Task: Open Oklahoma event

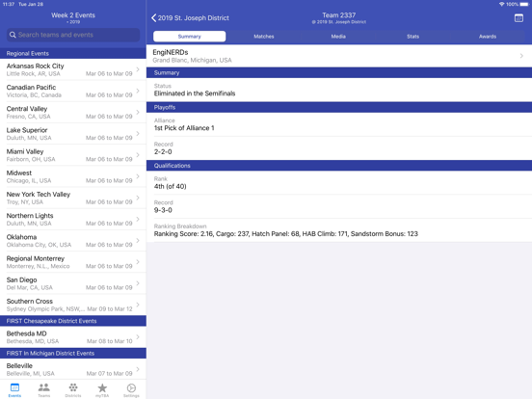Action: pyautogui.click(x=73, y=241)
